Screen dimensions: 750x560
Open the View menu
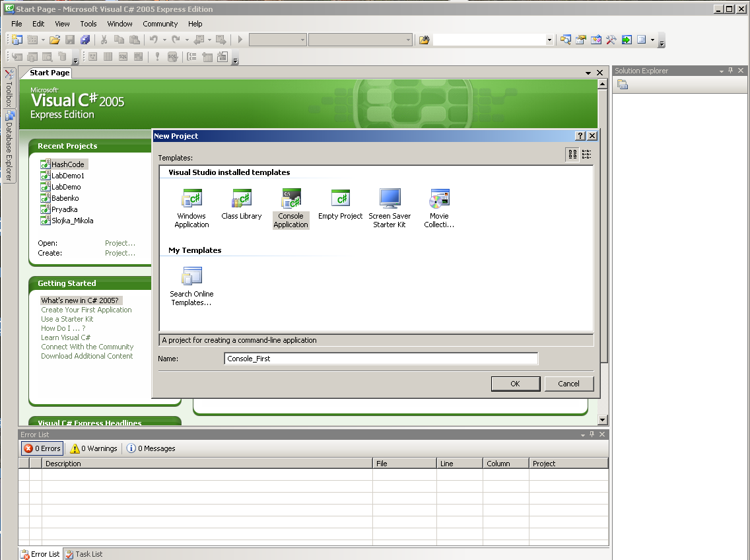62,24
